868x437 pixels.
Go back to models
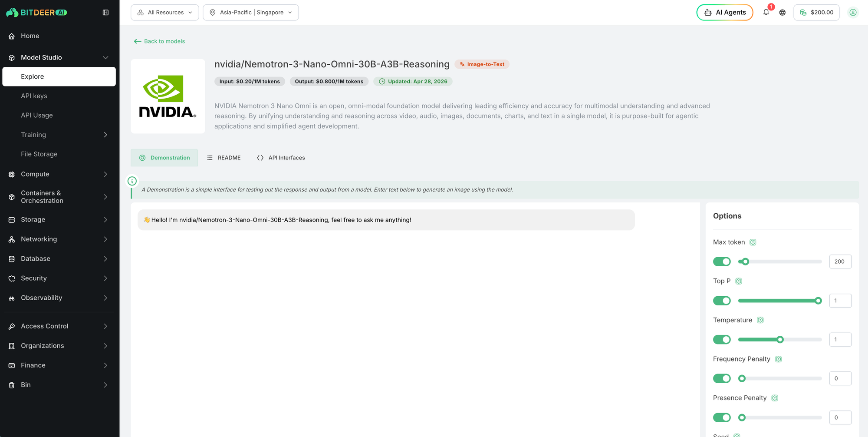point(159,41)
